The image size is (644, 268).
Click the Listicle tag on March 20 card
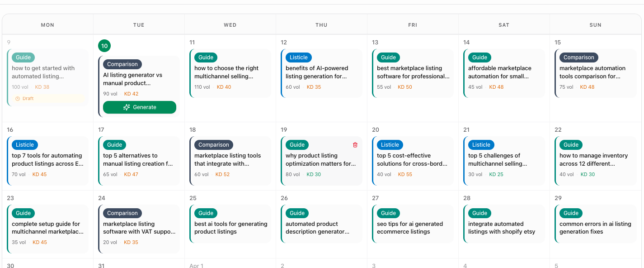390,145
